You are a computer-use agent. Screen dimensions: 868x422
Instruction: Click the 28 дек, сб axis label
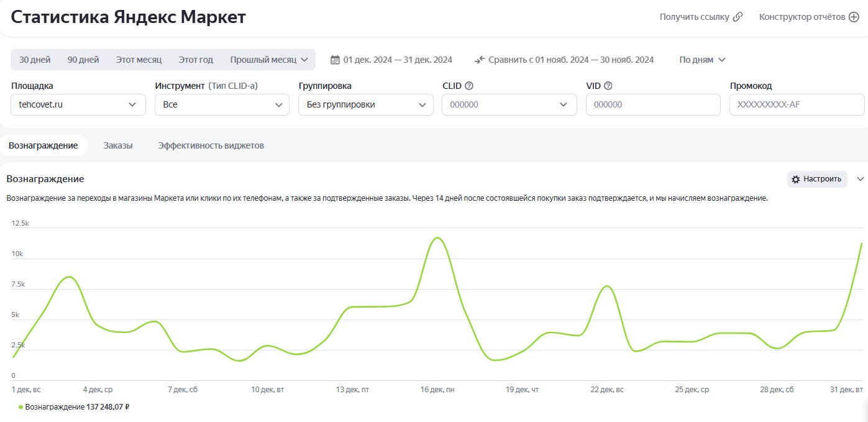point(777,390)
